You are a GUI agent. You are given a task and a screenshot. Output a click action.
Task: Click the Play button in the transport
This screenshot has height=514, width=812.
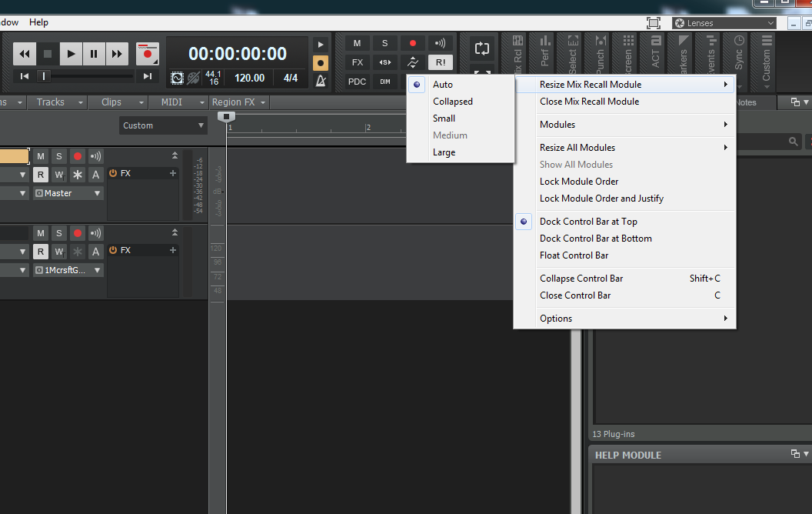(71, 54)
